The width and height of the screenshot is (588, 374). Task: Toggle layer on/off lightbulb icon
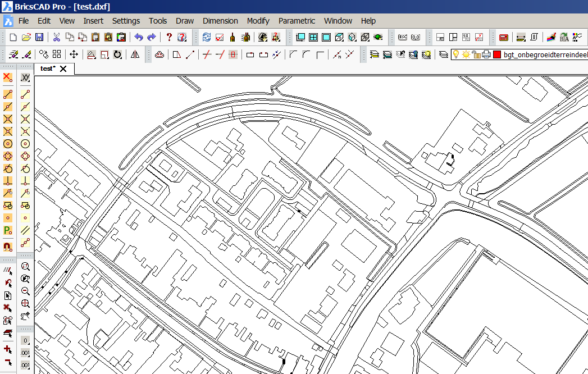[457, 54]
